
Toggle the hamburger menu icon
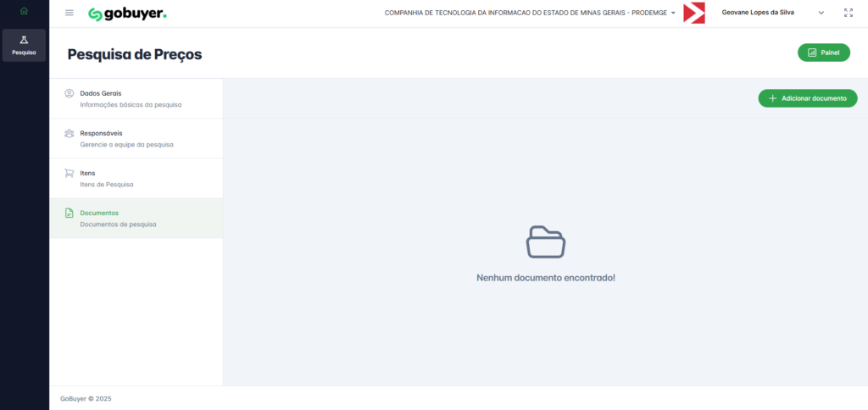pos(70,13)
